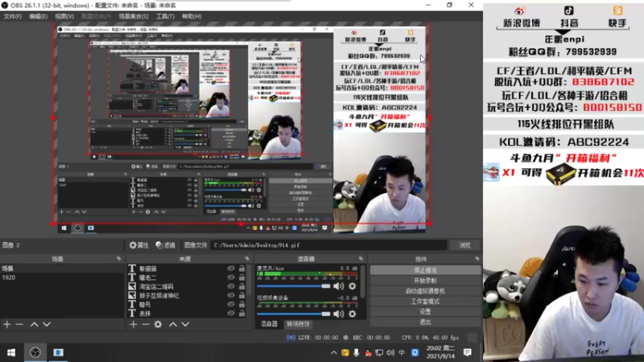Click the microphone icon in the system tray
Image resolution: width=644 pixels, height=362 pixels.
tap(357, 352)
